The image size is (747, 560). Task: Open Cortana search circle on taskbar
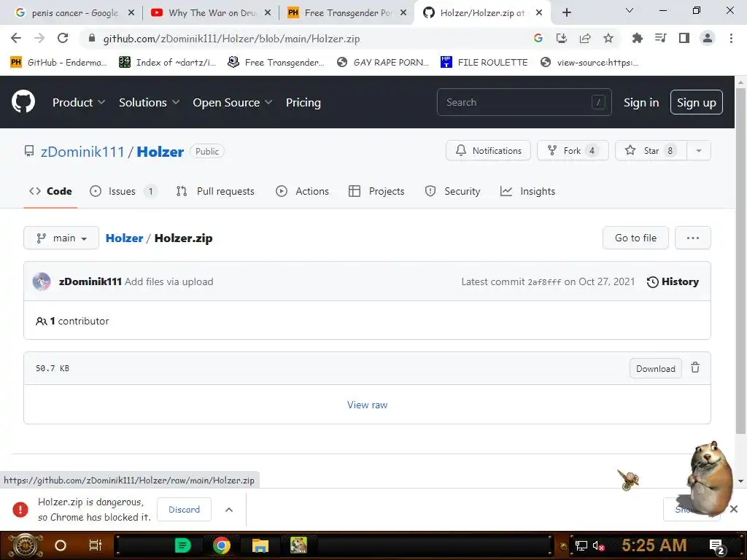tap(61, 545)
